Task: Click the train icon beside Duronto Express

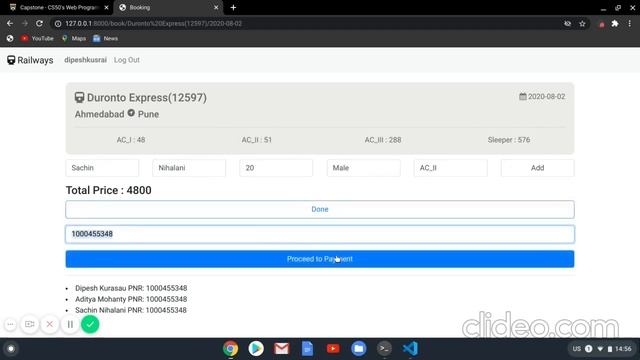Action: [79, 98]
